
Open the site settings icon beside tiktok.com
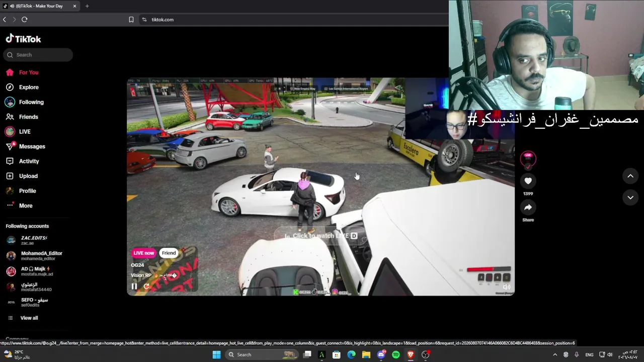[144, 20]
